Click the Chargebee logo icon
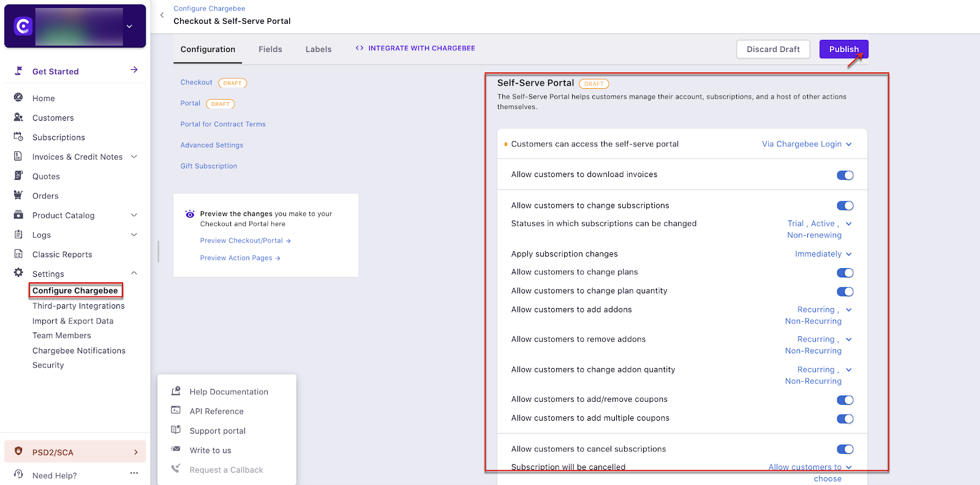This screenshot has height=485, width=980. click(23, 26)
